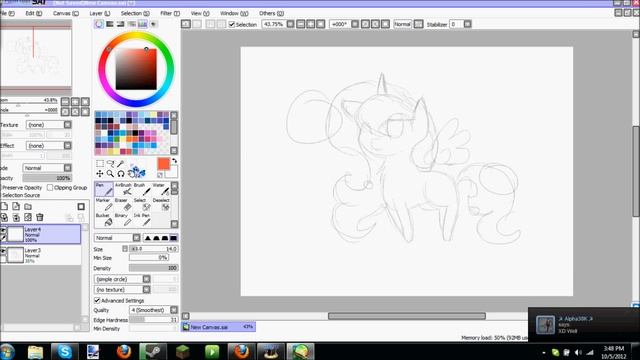
Task: Toggle the Selection checkbox
Action: coord(232,24)
